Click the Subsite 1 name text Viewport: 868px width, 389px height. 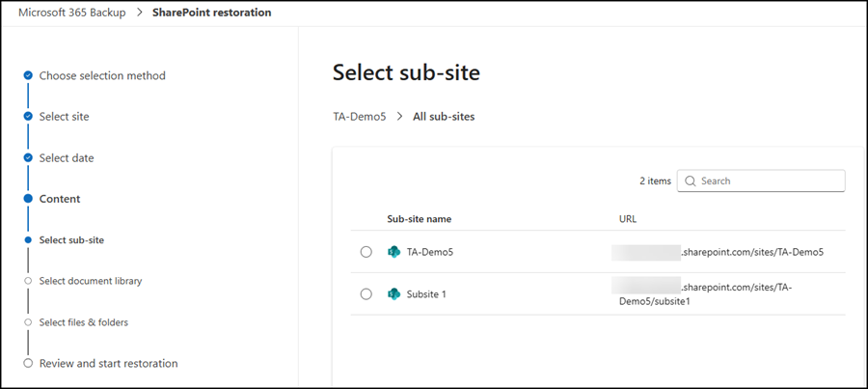[x=426, y=294]
